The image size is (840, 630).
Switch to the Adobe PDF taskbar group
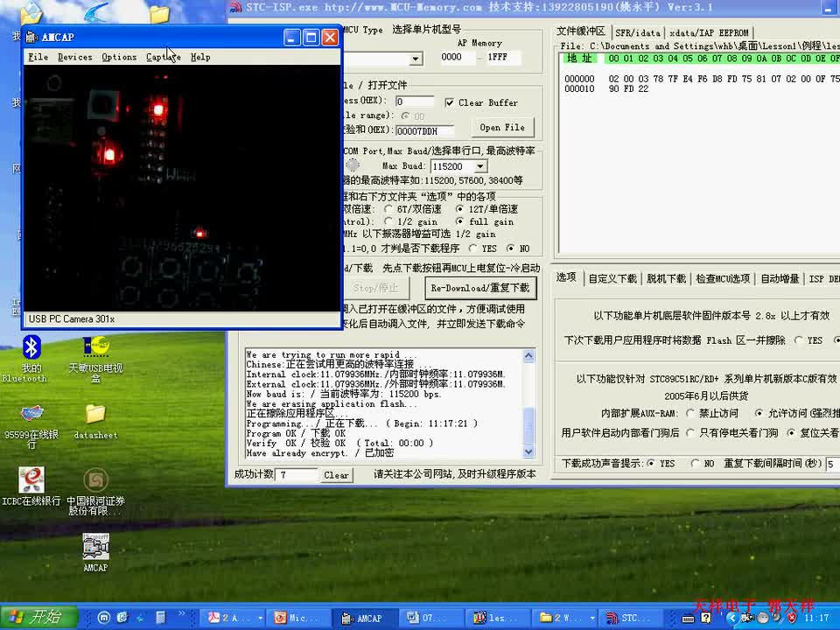point(234,618)
